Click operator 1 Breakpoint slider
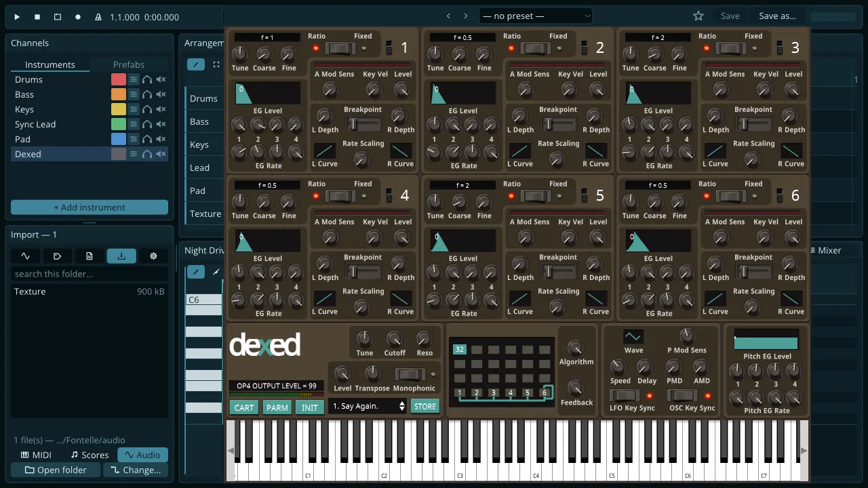Image resolution: width=868 pixels, height=488 pixels. click(362, 123)
